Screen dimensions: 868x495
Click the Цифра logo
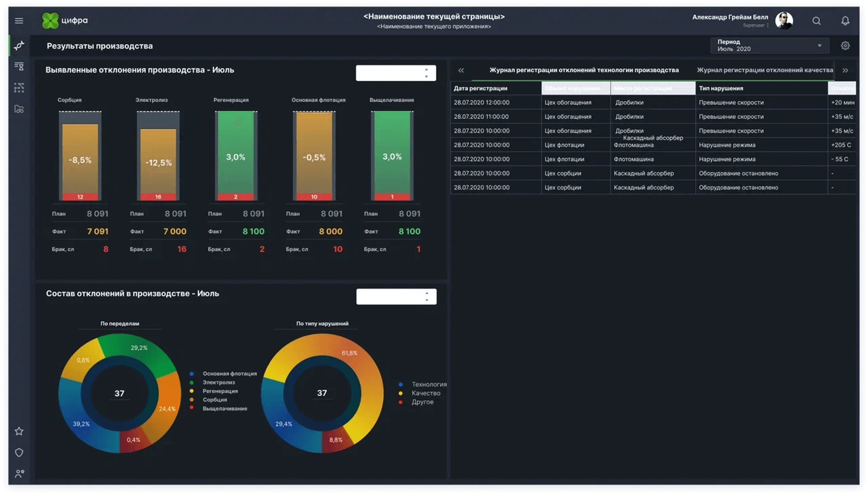65,20
